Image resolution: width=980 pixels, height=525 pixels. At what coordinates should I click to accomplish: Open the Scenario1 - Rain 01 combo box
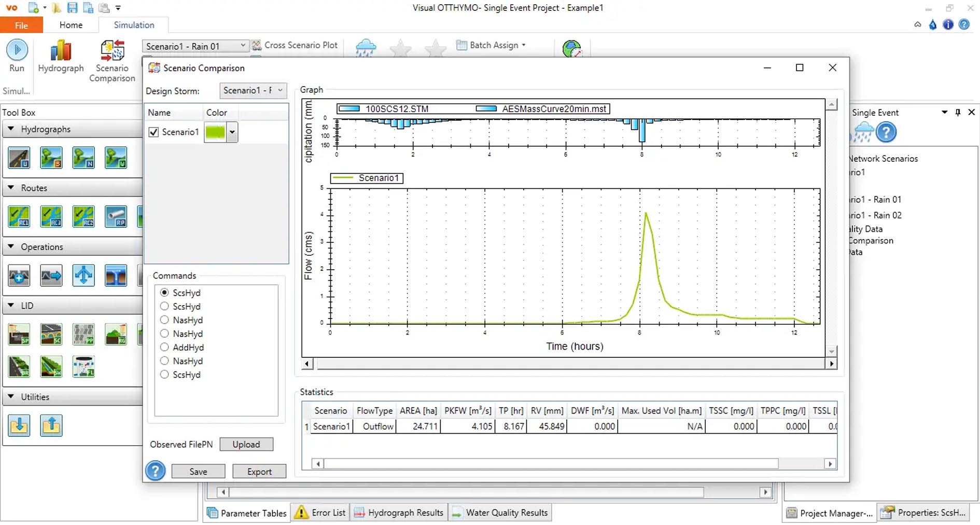[195, 46]
